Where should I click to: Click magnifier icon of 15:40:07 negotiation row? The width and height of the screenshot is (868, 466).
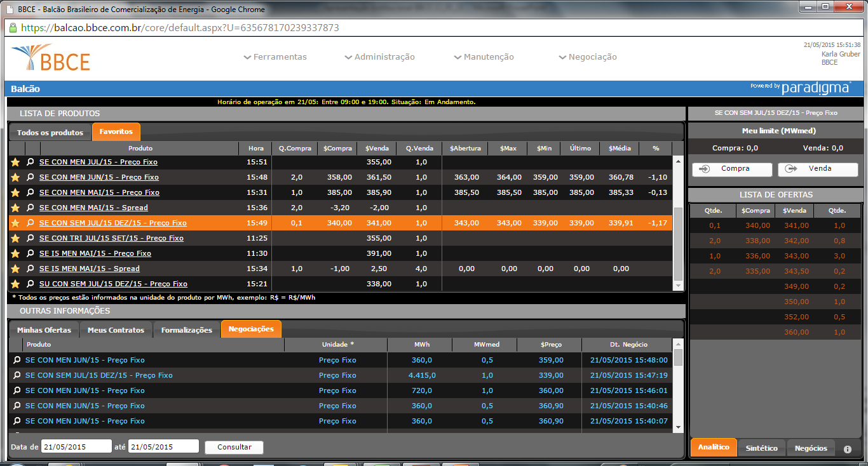tap(17, 421)
